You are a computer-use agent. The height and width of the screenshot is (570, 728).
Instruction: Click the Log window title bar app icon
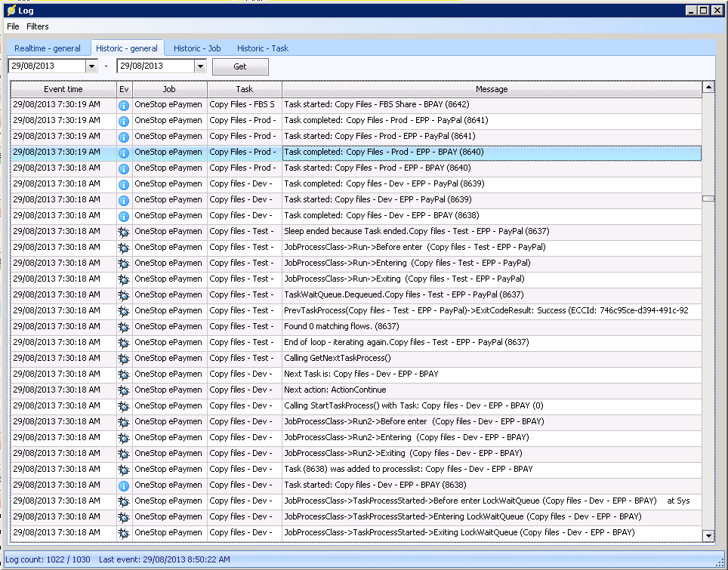click(x=10, y=10)
